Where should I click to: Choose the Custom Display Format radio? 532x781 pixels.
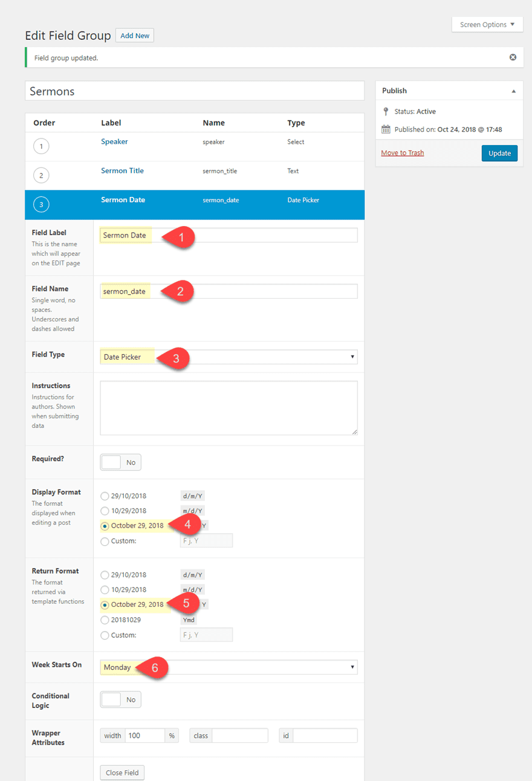click(x=105, y=541)
